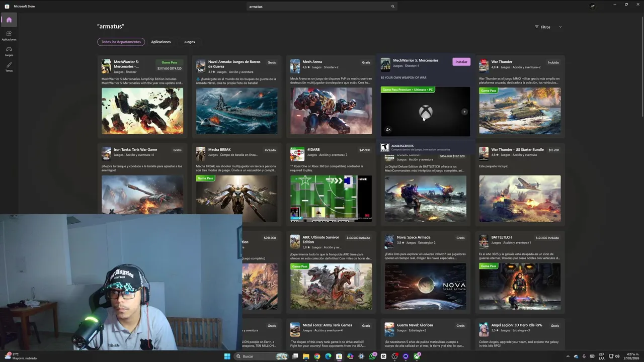Open the #IDARB gameplay thumbnail
Viewport: 644px width, 362px height.
(x=331, y=199)
